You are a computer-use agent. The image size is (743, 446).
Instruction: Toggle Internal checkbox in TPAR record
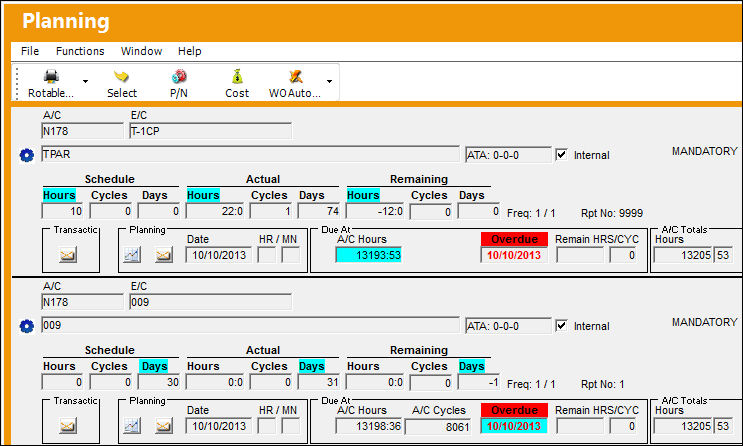click(562, 155)
